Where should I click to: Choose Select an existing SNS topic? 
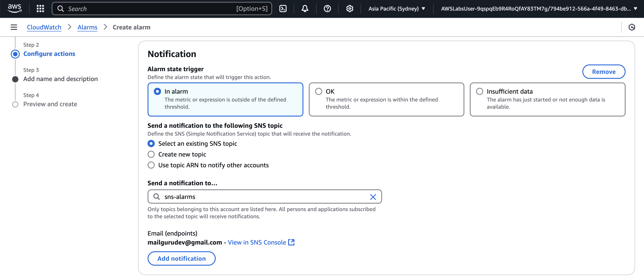pos(151,143)
